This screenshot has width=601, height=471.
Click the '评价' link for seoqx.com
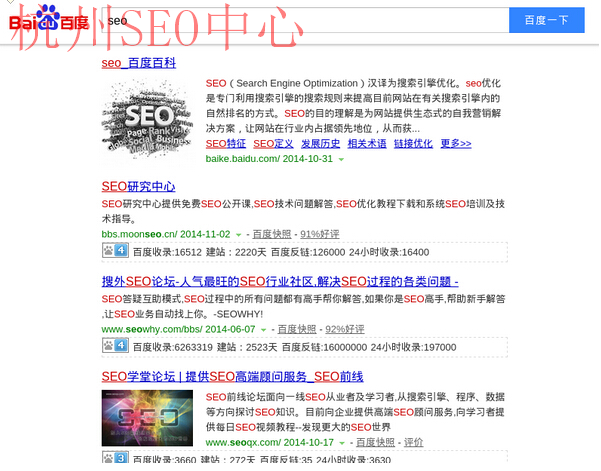(414, 443)
